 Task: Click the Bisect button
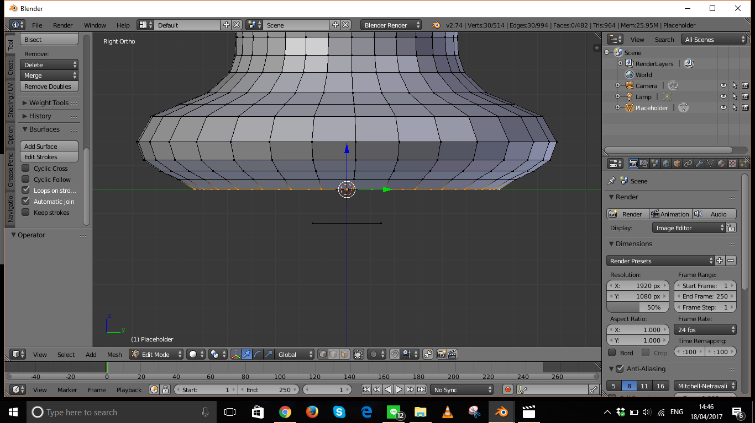pyautogui.click(x=49, y=40)
